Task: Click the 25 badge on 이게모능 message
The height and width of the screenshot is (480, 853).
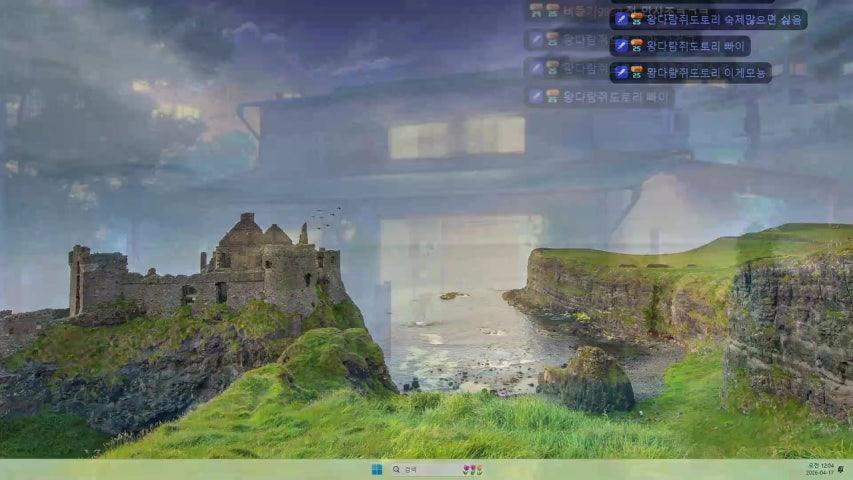Action: click(x=637, y=73)
